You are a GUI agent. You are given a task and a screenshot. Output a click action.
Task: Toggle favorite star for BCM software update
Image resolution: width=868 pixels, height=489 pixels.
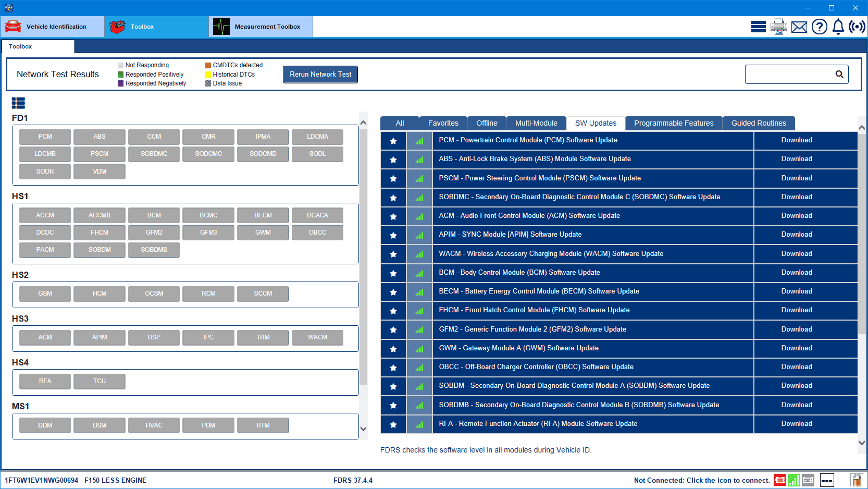[x=393, y=273]
